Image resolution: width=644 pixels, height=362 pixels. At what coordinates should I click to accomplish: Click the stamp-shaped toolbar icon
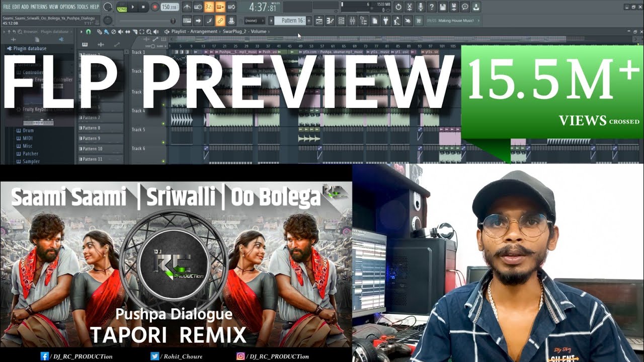pyautogui.click(x=231, y=21)
